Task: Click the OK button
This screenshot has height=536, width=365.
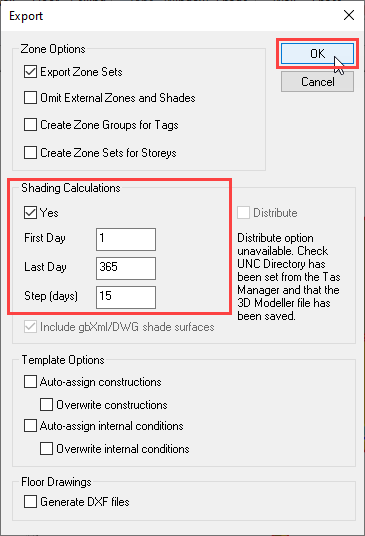Action: click(317, 54)
